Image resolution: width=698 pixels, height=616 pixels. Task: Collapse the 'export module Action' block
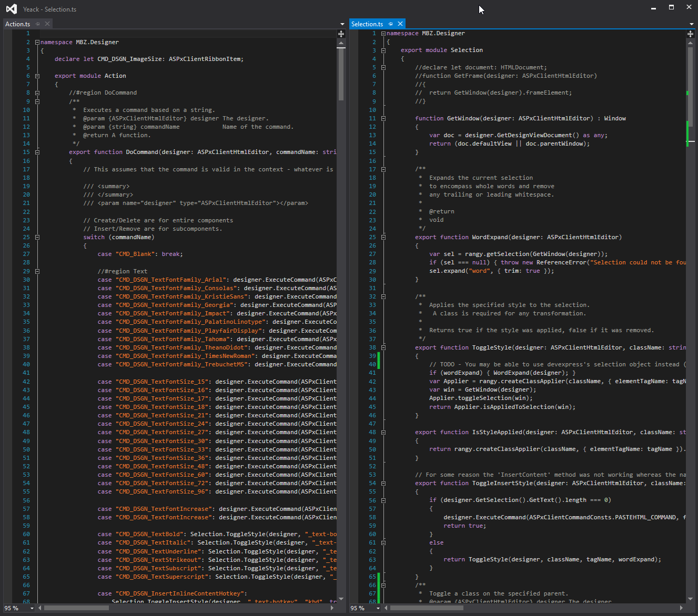click(x=37, y=76)
